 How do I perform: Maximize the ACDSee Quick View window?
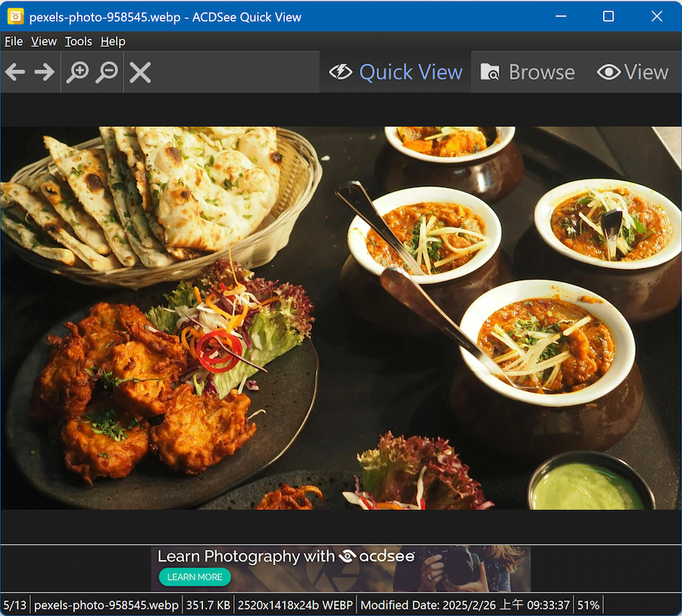(x=608, y=17)
